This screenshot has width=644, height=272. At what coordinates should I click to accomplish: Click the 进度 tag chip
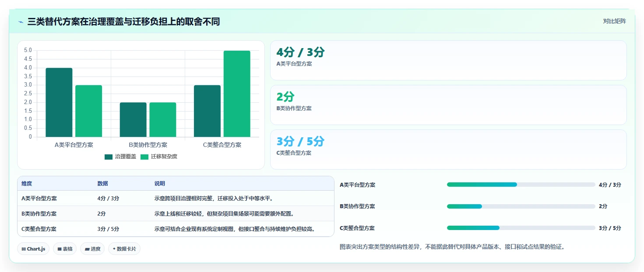(x=92, y=249)
